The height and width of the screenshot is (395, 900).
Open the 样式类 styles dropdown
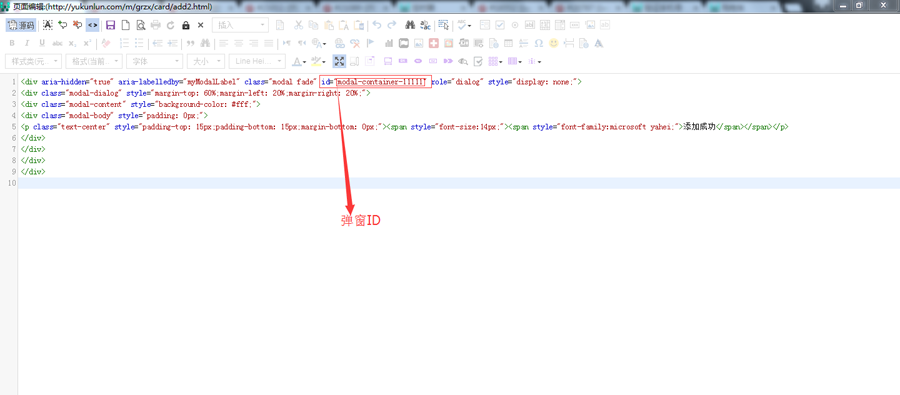coord(33,61)
